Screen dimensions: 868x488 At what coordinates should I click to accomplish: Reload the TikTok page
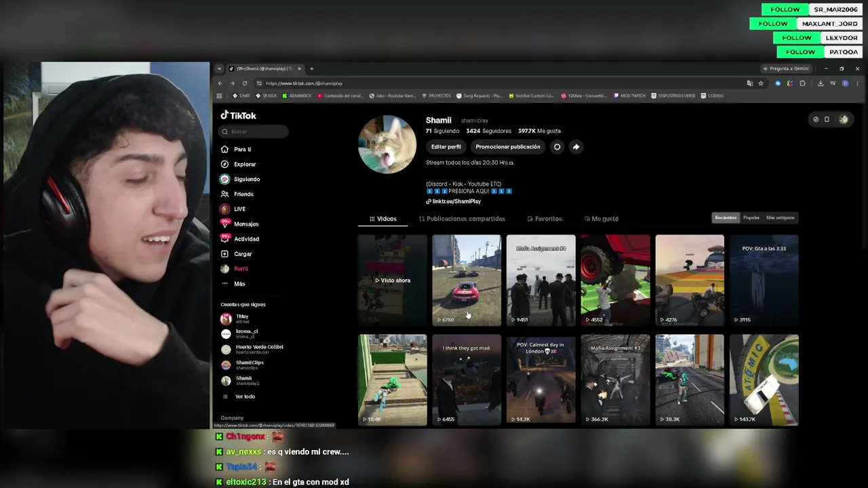pos(245,83)
